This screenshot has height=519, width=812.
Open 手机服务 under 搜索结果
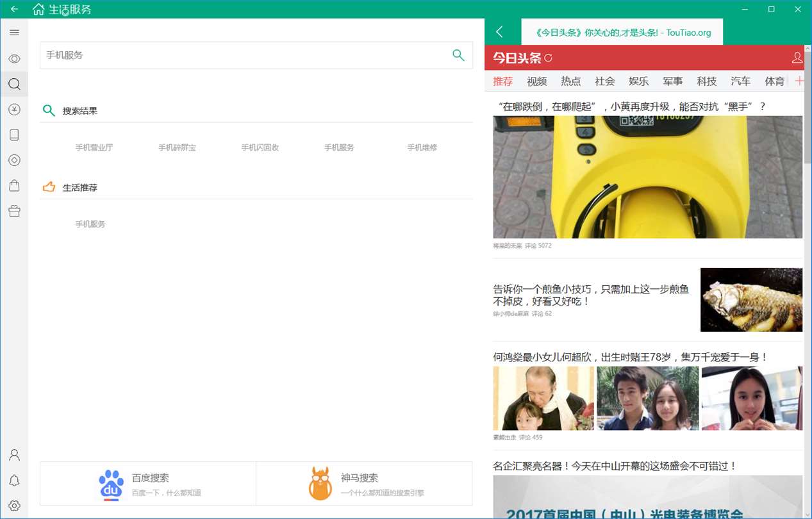click(339, 147)
